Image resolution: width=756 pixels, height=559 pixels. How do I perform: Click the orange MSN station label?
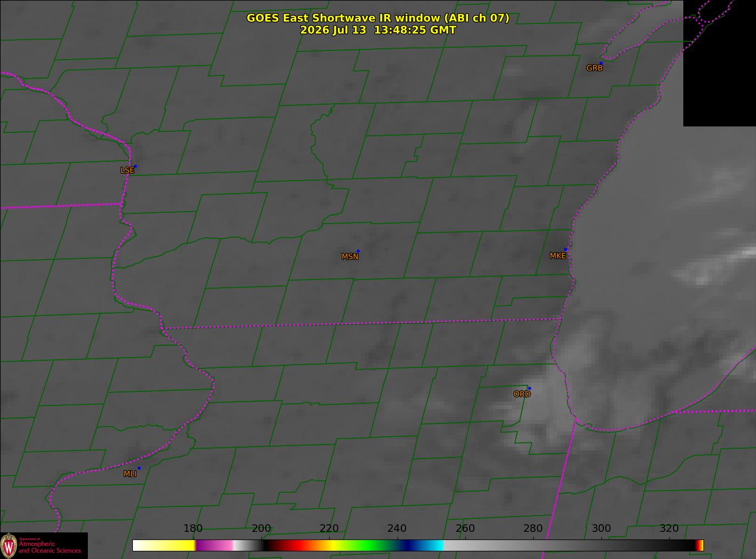pos(350,257)
